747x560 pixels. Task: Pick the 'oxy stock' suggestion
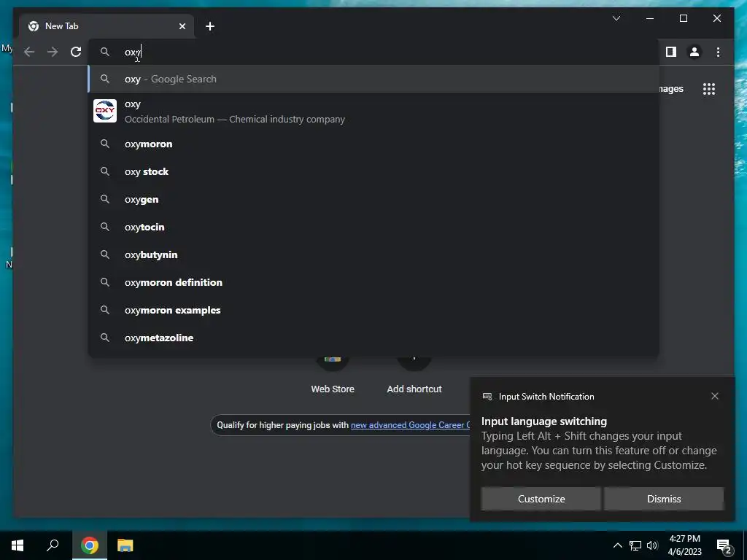point(374,172)
